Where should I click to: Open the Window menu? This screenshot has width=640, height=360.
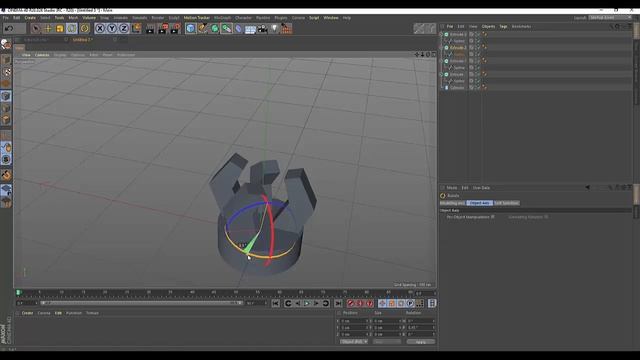pos(331,18)
